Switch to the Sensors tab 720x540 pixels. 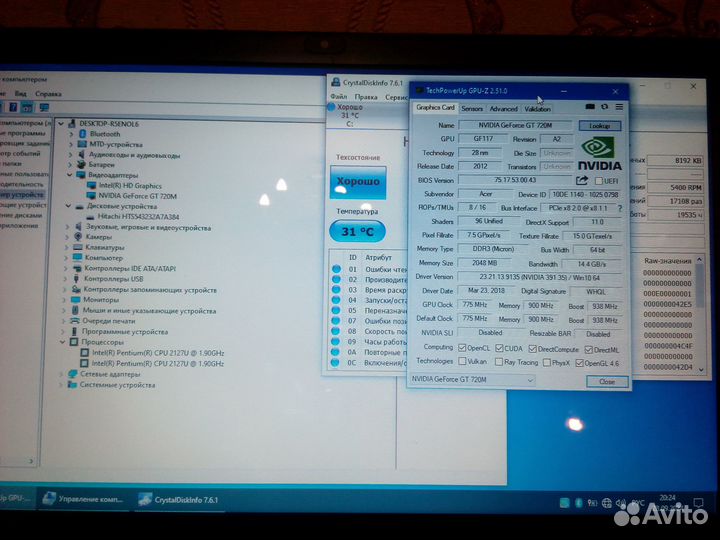pyautogui.click(x=472, y=109)
